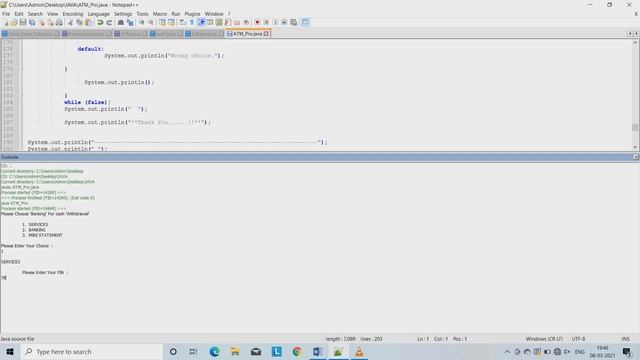Toggle synchronize vertical scrolling icon

(162, 22)
